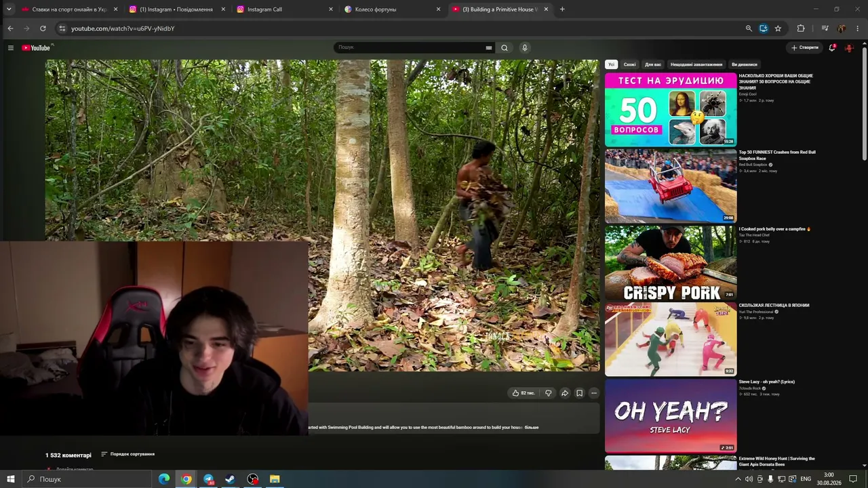
Task: Click the 'Створити' create button
Action: click(805, 47)
